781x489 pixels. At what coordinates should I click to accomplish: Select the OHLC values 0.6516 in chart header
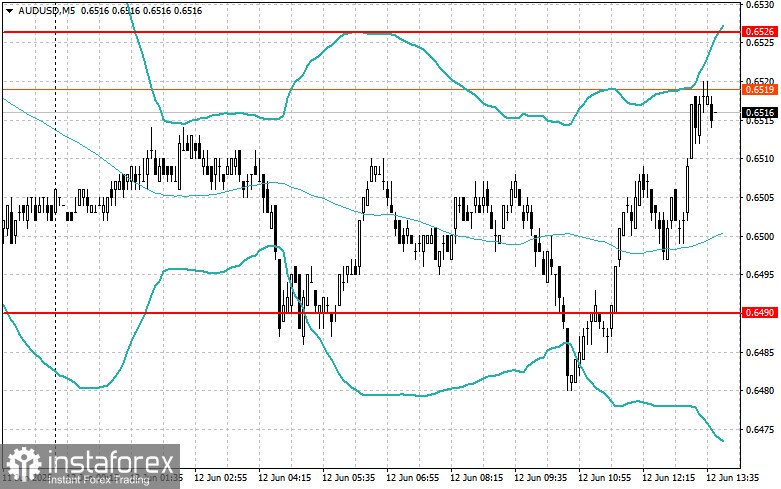click(141, 10)
